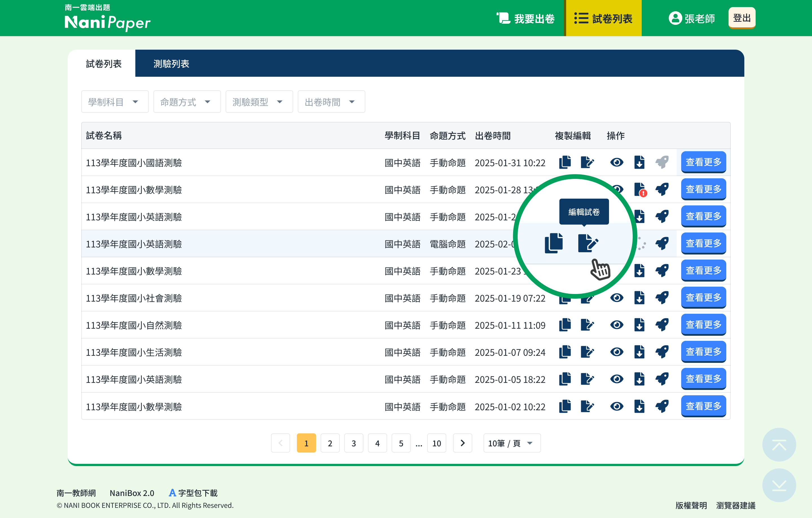Download the 國小國語測驗 paper file
The width and height of the screenshot is (812, 518).
[x=639, y=162]
